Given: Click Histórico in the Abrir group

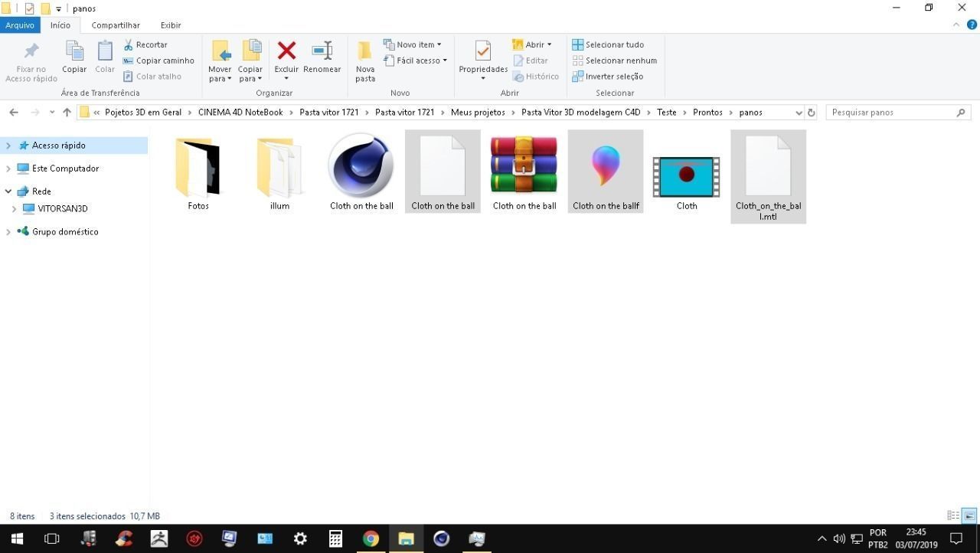Looking at the screenshot, I should pos(536,77).
